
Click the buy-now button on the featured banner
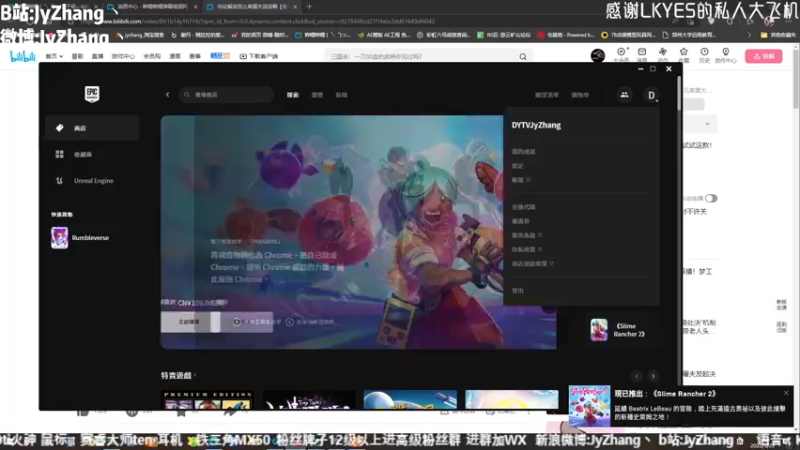(190, 322)
